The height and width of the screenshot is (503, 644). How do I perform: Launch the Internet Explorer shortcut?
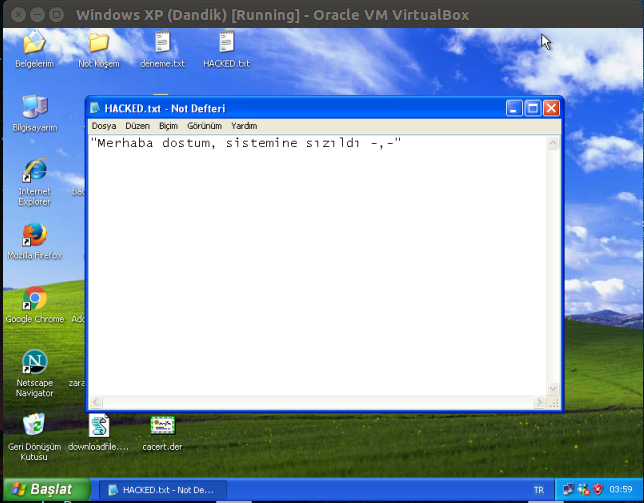pos(34,170)
